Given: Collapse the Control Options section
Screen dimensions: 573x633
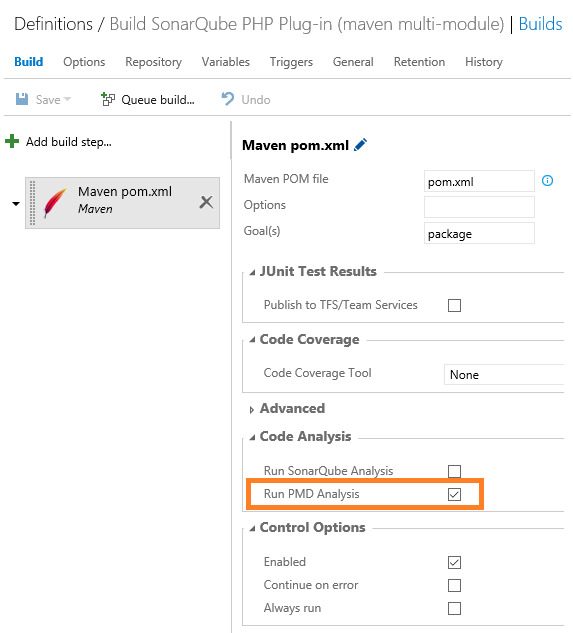Looking at the screenshot, I should [x=252, y=528].
